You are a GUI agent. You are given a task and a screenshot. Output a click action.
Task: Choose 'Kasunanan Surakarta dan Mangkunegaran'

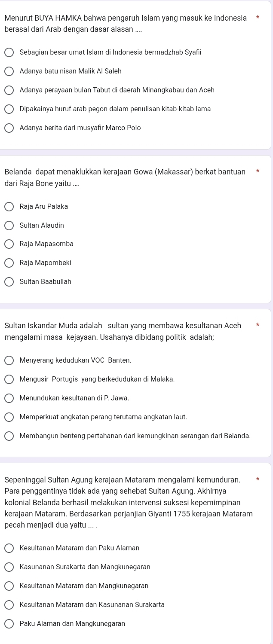9,567
